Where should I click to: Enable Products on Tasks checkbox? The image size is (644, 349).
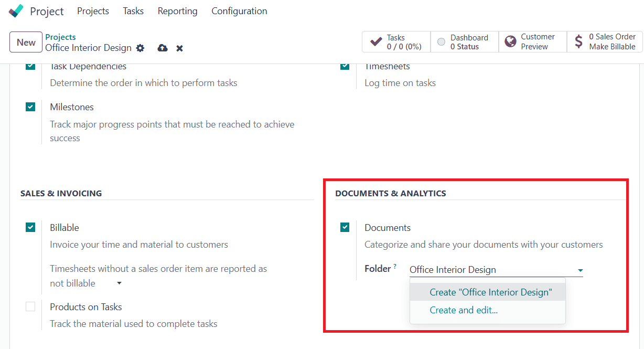coord(30,306)
